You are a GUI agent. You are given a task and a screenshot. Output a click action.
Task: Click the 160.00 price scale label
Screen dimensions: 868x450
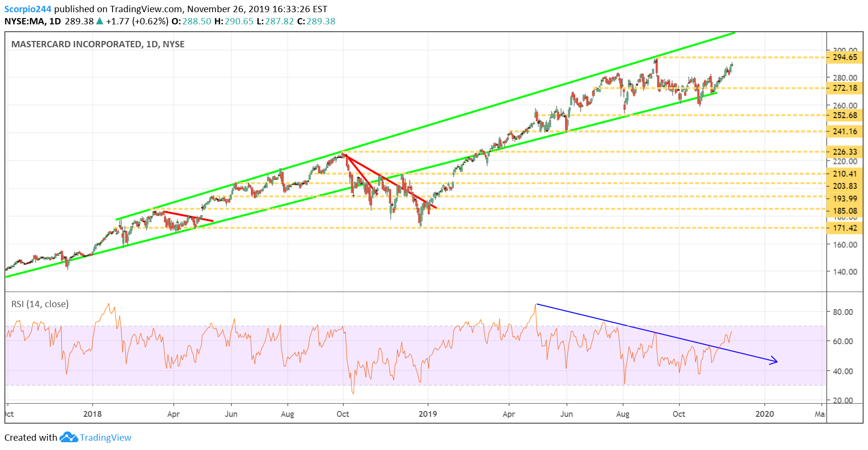coord(845,245)
